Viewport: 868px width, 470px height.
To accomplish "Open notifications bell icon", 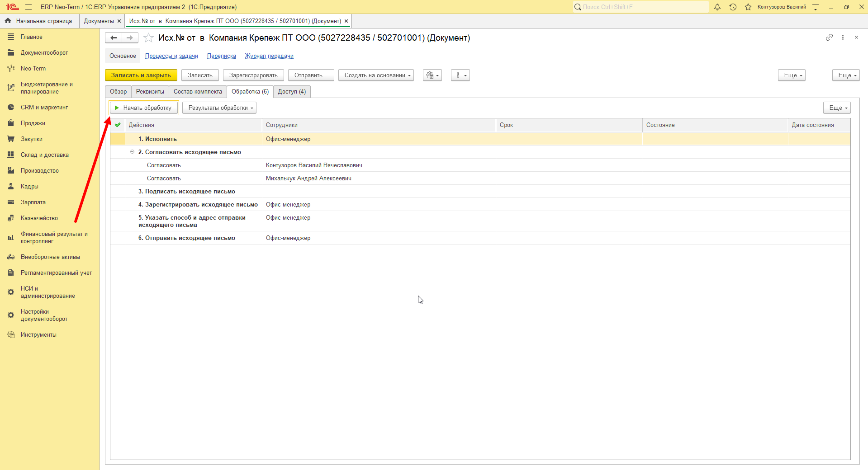I will [x=717, y=7].
